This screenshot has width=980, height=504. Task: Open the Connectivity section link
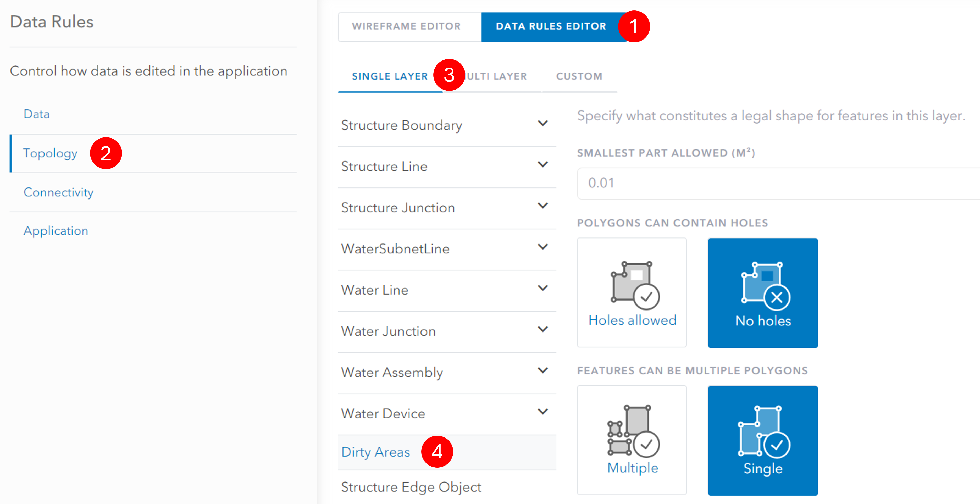[58, 192]
